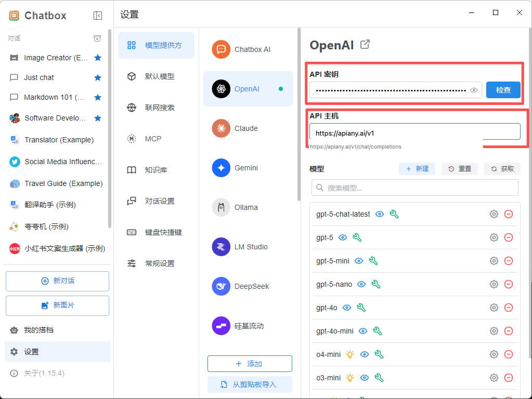Remove the gpt-5-mini model

509,261
